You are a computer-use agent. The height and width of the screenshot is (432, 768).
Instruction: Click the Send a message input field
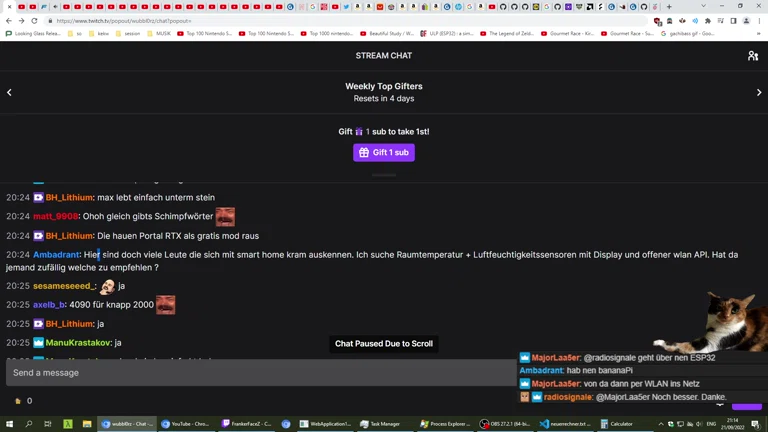click(261, 373)
